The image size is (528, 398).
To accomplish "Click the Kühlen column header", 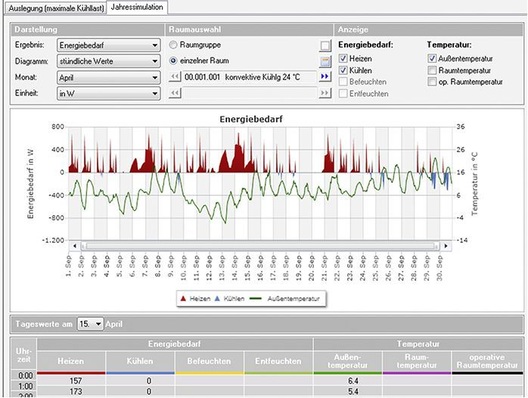I will point(140,361).
